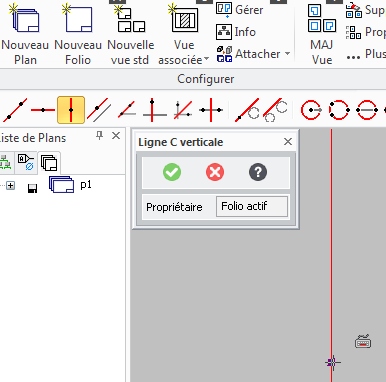Select the horizontal construction line tool
The image size is (386, 382).
(43, 110)
